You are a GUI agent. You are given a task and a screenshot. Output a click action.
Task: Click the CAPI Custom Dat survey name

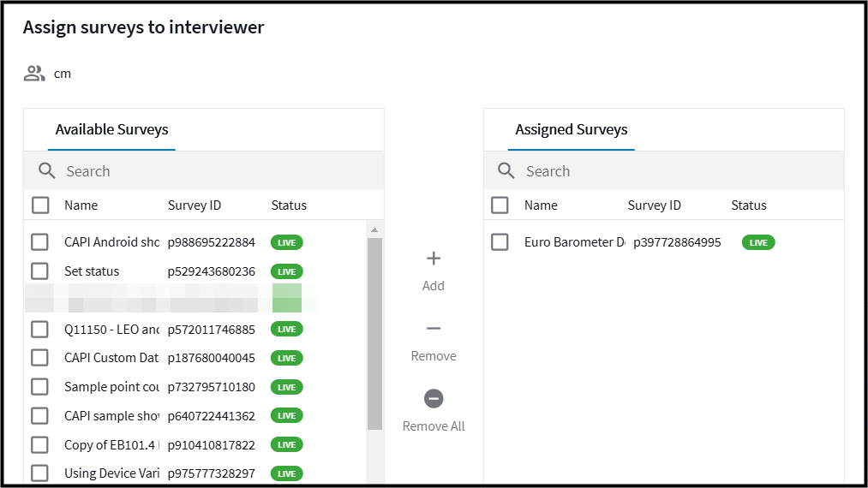[111, 358]
